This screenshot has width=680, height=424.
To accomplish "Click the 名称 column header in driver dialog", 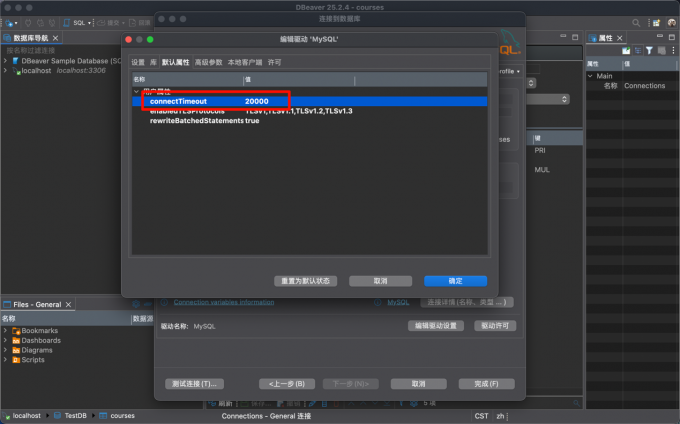I will tap(187, 79).
